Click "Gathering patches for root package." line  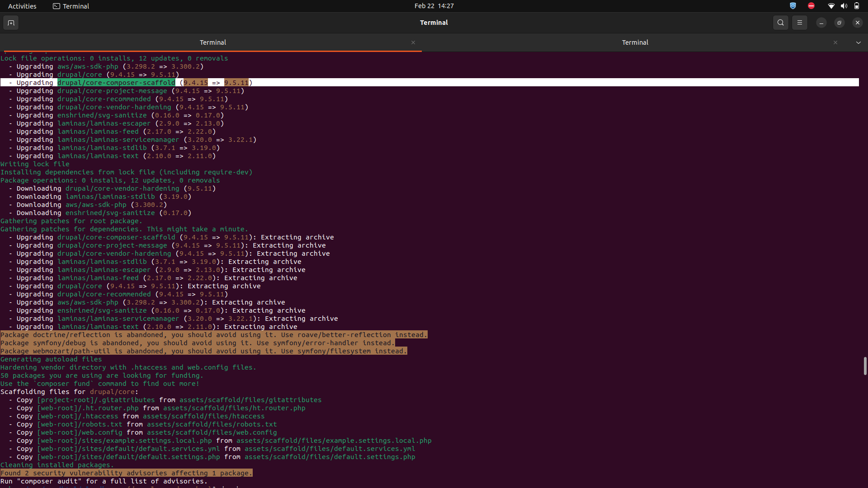point(71,221)
